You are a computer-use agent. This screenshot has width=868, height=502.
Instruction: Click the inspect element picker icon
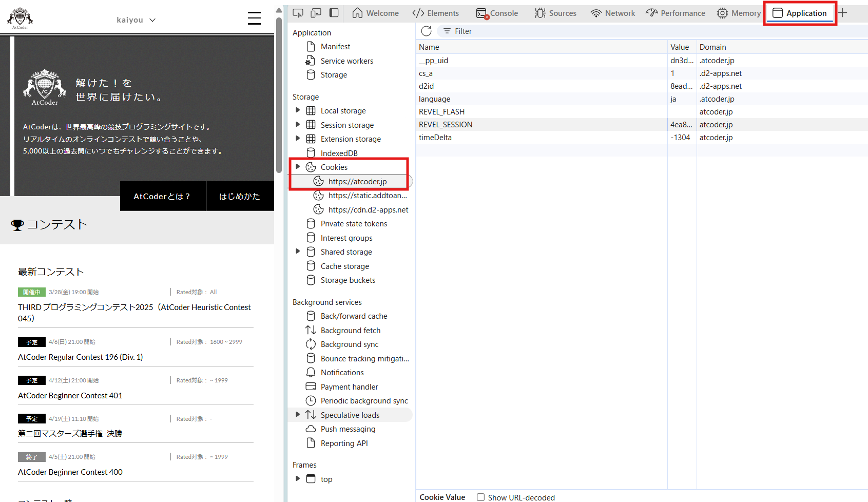click(x=298, y=13)
